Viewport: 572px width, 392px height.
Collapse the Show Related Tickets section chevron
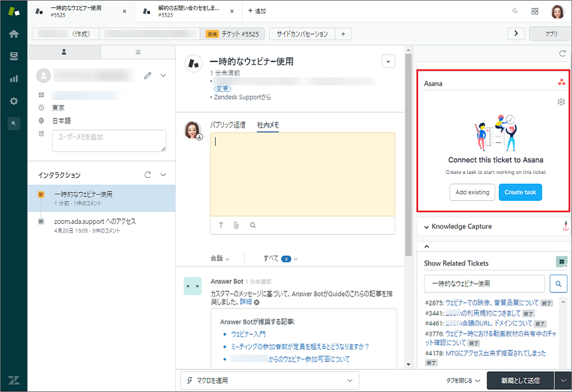point(427,247)
